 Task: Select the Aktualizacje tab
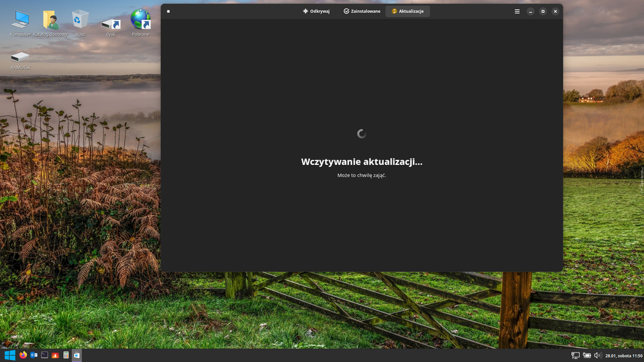(408, 11)
